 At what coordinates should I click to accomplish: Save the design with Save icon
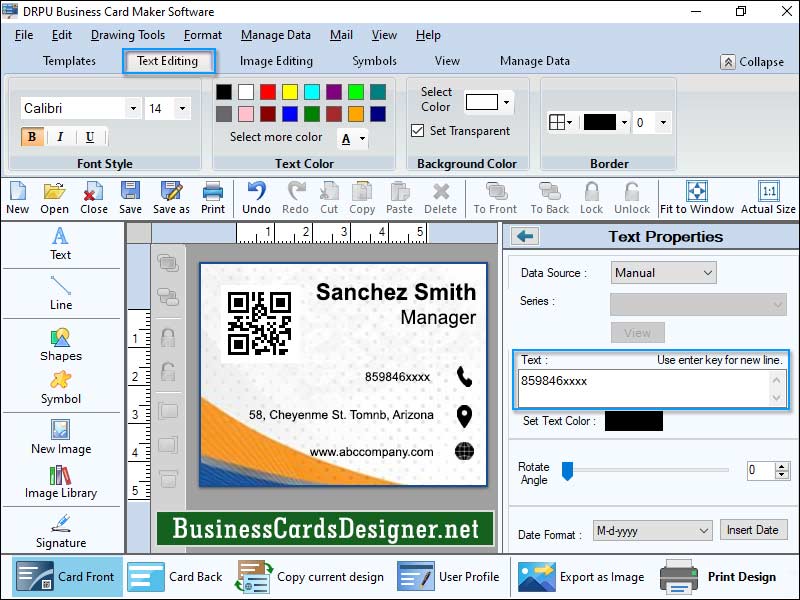[x=131, y=198]
